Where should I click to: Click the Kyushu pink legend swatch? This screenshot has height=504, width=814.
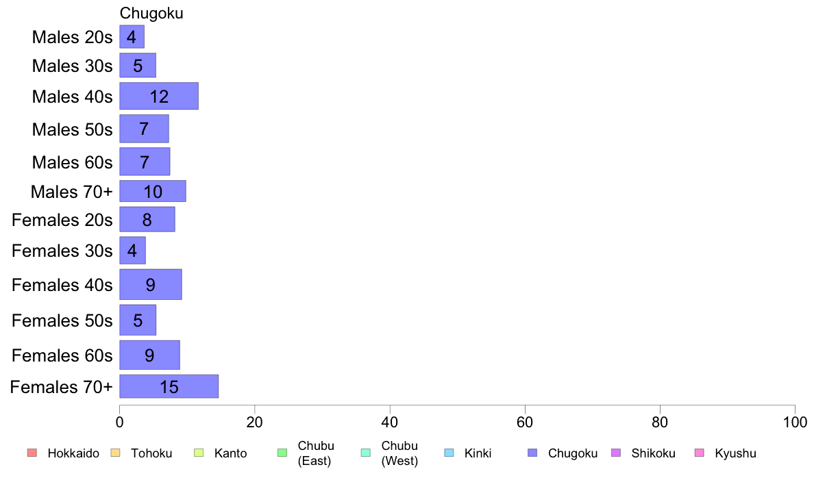(700, 453)
